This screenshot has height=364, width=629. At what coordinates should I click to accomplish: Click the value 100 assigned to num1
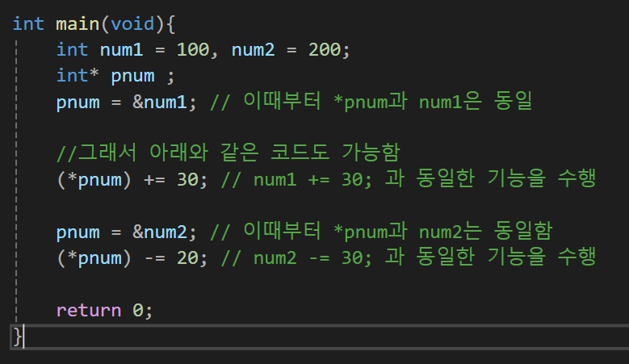[x=193, y=50]
